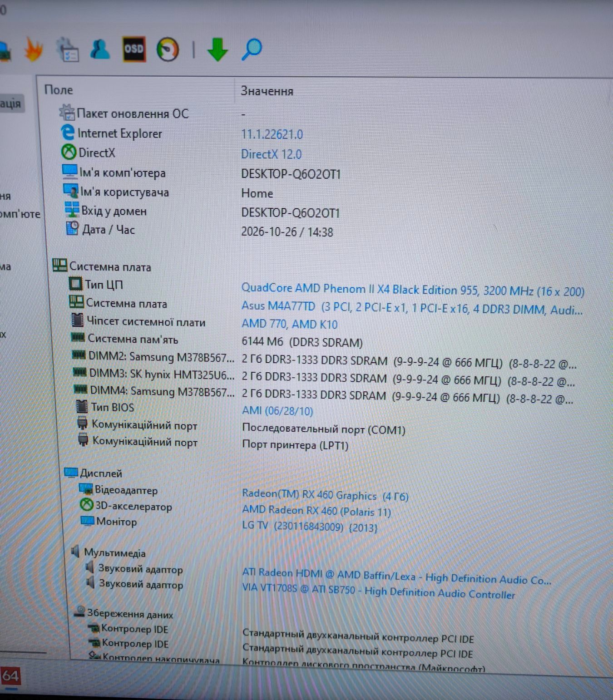
Task: Click the Збереження даних group icon
Action: point(79,612)
